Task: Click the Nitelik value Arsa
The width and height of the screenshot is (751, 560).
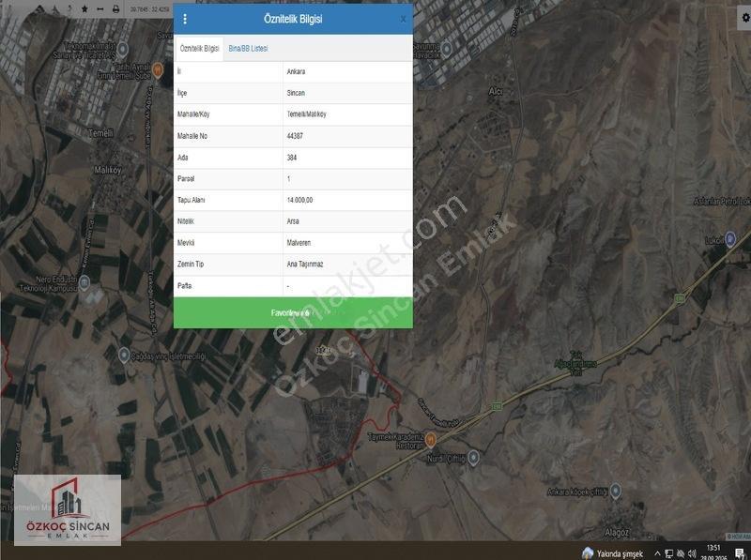Action: tap(293, 221)
